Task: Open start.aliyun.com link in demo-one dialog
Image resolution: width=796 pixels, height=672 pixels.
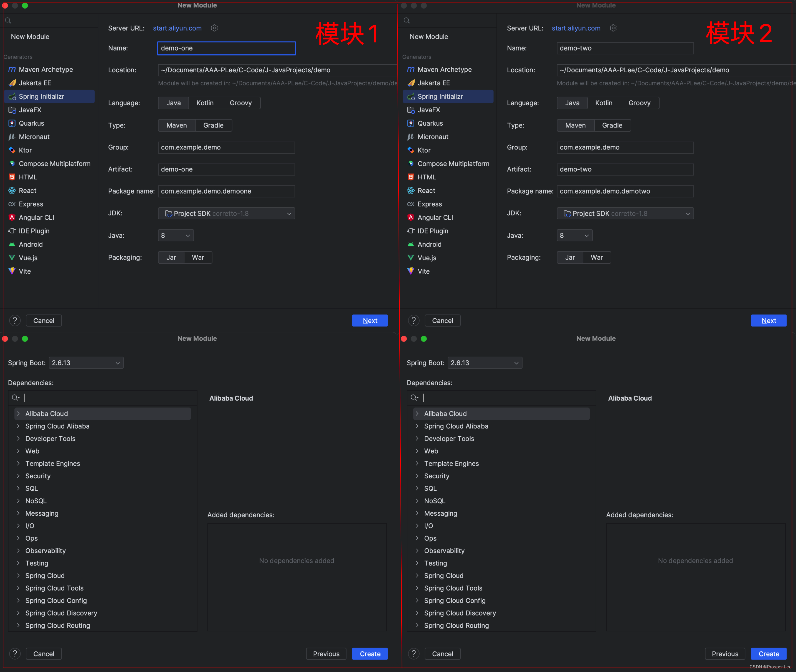Action: tap(177, 28)
